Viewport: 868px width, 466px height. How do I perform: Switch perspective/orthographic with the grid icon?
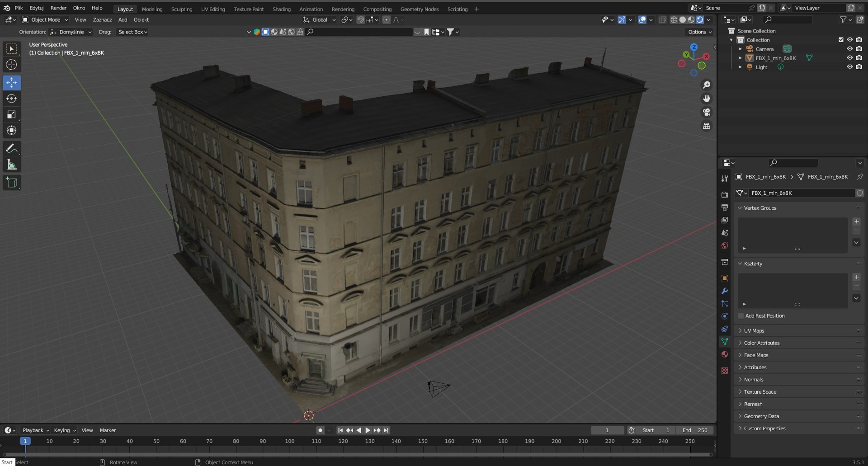[x=706, y=126]
